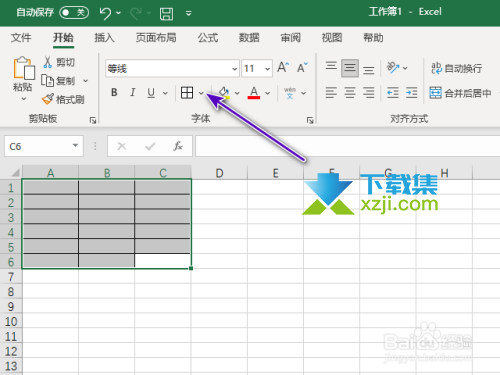500x375 pixels.
Task: Click the Bottom Align icon
Action: point(368,70)
